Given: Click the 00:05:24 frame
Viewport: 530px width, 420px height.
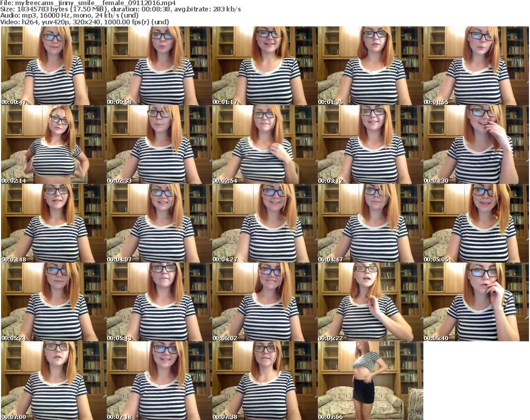Looking at the screenshot, I should (x=53, y=302).
